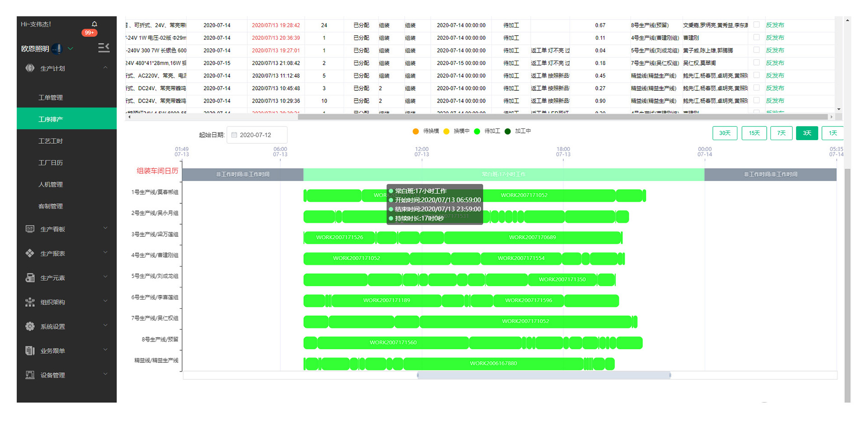Switch timeline to 30天 view

point(725,133)
